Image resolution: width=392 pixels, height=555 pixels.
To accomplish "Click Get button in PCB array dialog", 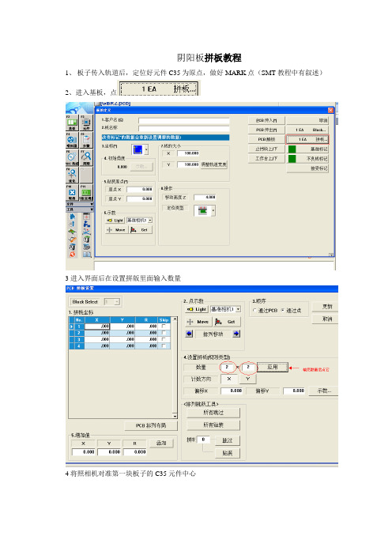I will (228, 322).
